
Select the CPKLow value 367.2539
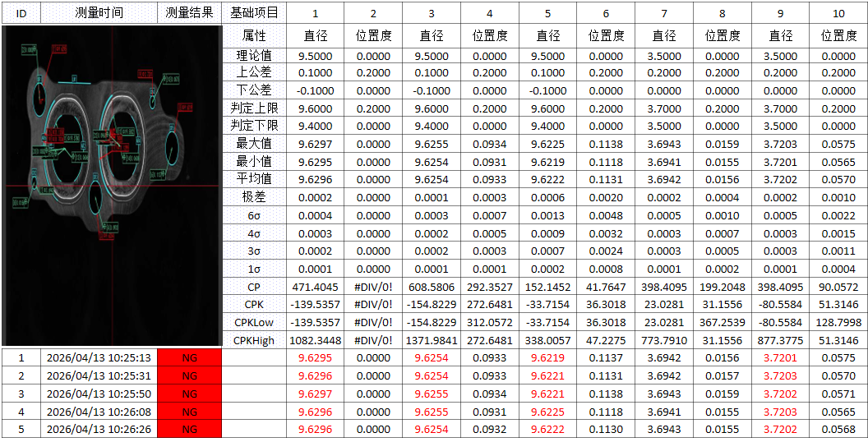723,322
